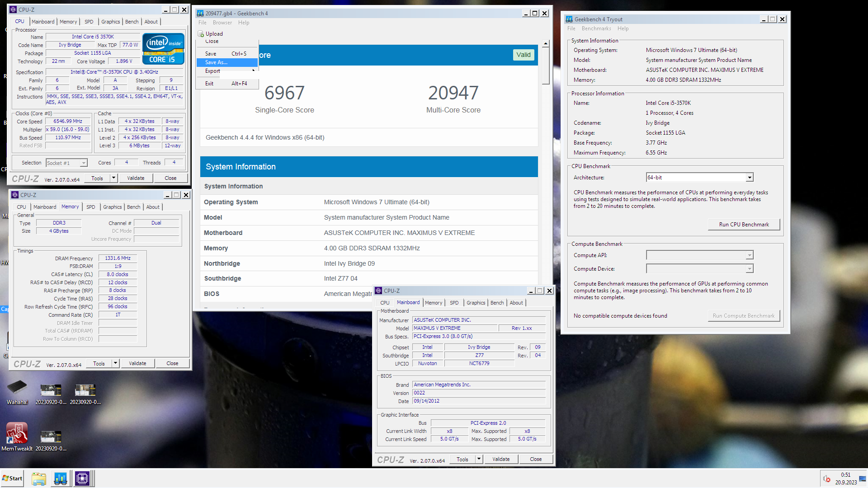
Task: Click Run CPU Benchmark button
Action: coord(744,225)
